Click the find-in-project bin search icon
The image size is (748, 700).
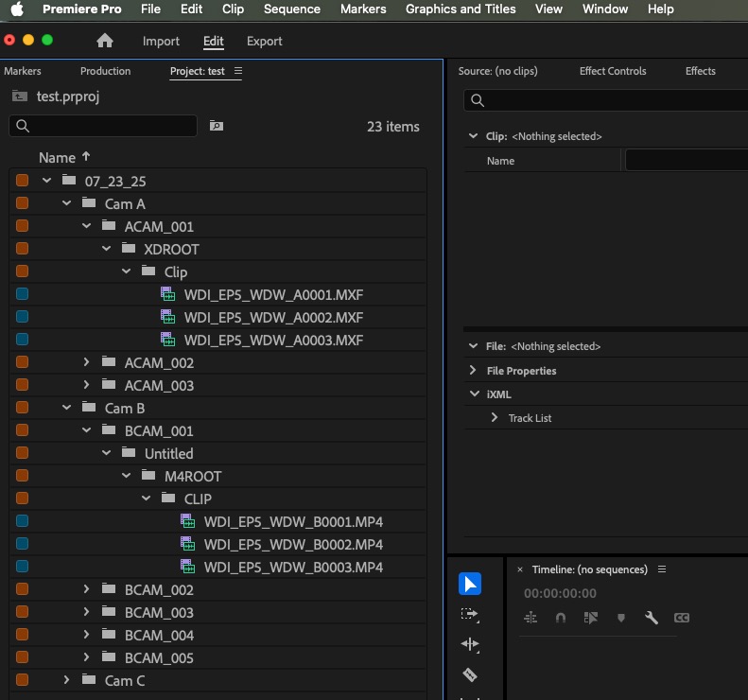(217, 126)
